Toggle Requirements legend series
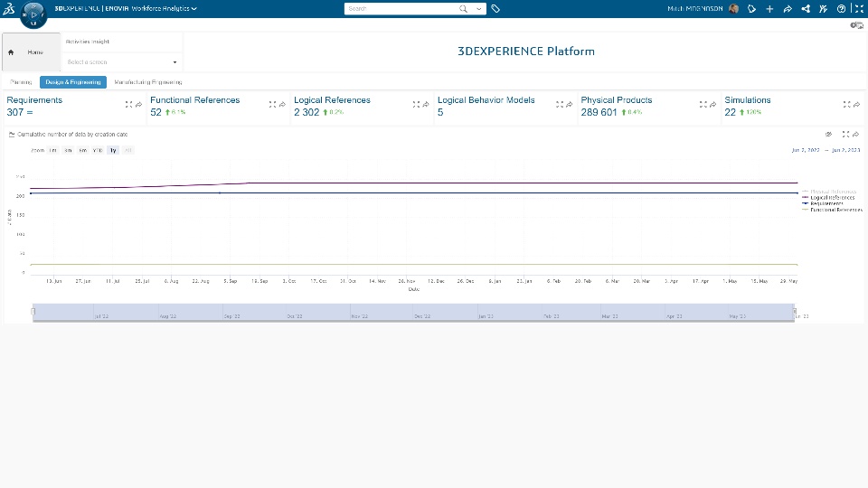Screen dimensions: 868x488 point(823,203)
